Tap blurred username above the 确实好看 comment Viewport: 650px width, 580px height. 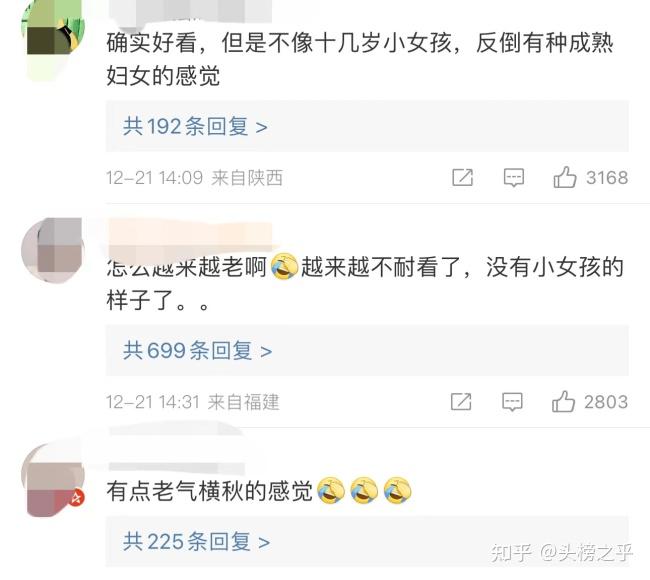click(190, 10)
